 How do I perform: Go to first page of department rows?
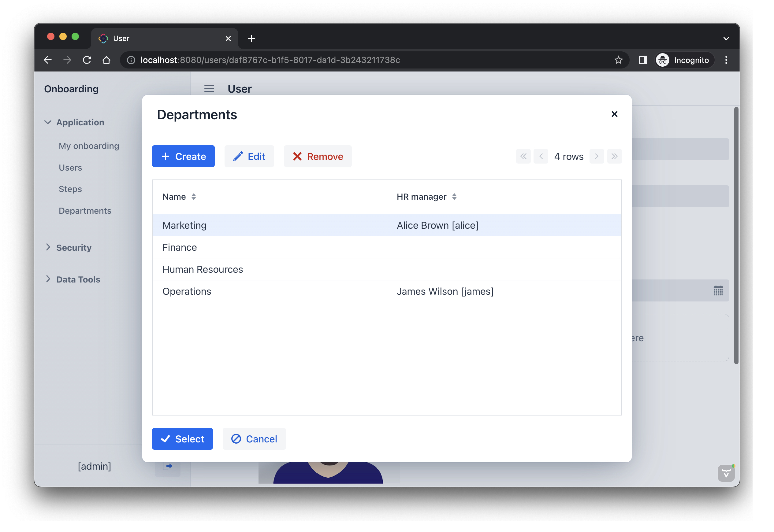pyautogui.click(x=523, y=156)
